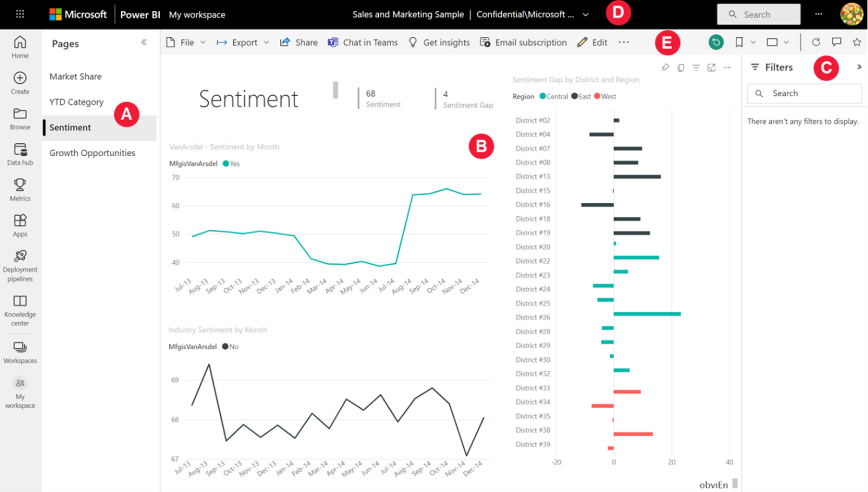Open more options for the bar chart

[727, 68]
